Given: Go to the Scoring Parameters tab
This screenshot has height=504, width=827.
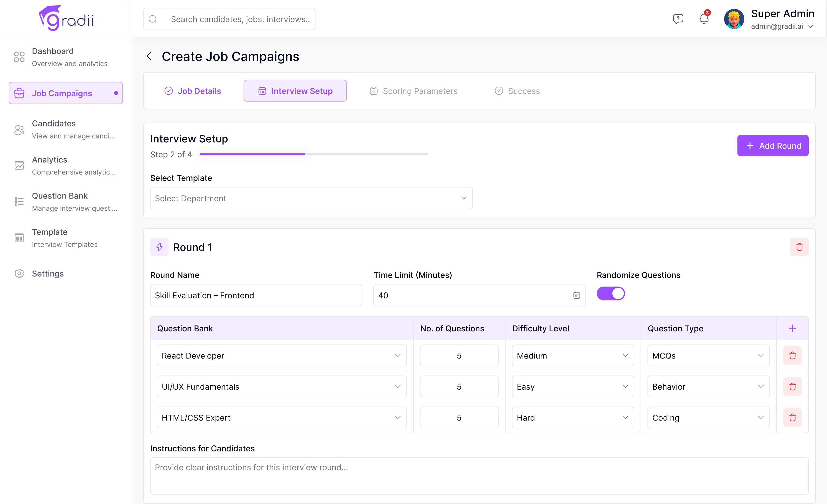Looking at the screenshot, I should 413,91.
